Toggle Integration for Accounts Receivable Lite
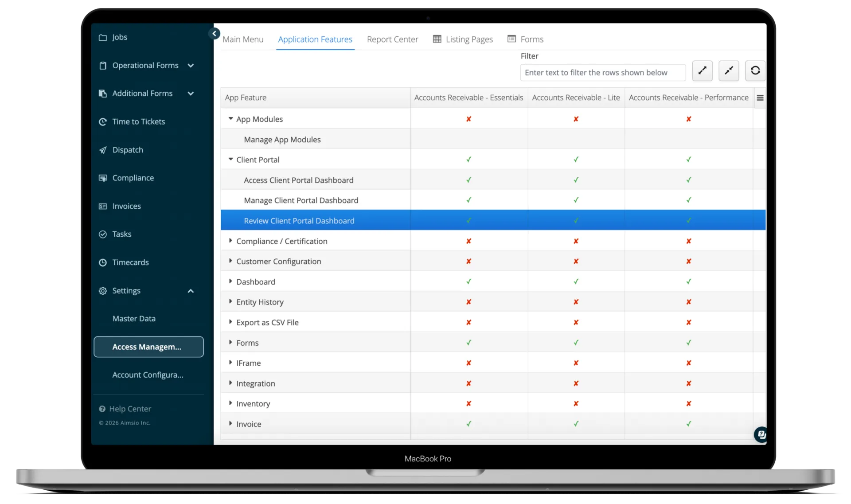 [x=576, y=383]
